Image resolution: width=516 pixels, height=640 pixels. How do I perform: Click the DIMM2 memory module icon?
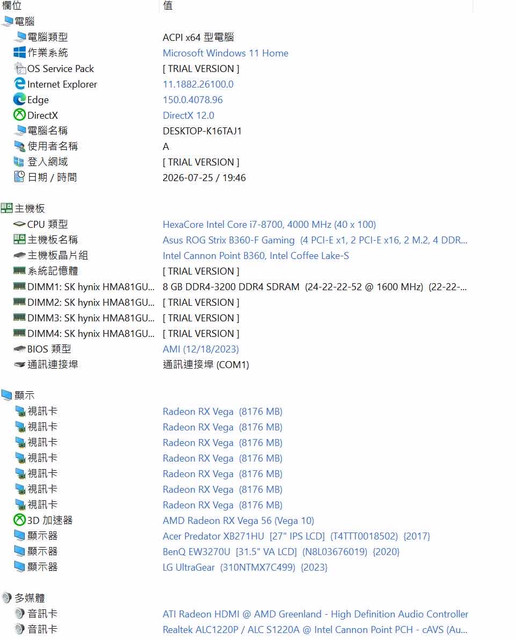coord(20,302)
